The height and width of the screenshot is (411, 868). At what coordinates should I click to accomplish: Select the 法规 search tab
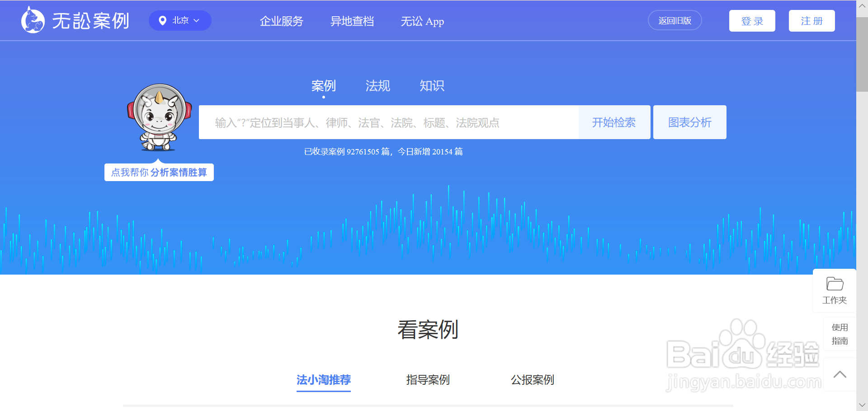[x=378, y=85]
